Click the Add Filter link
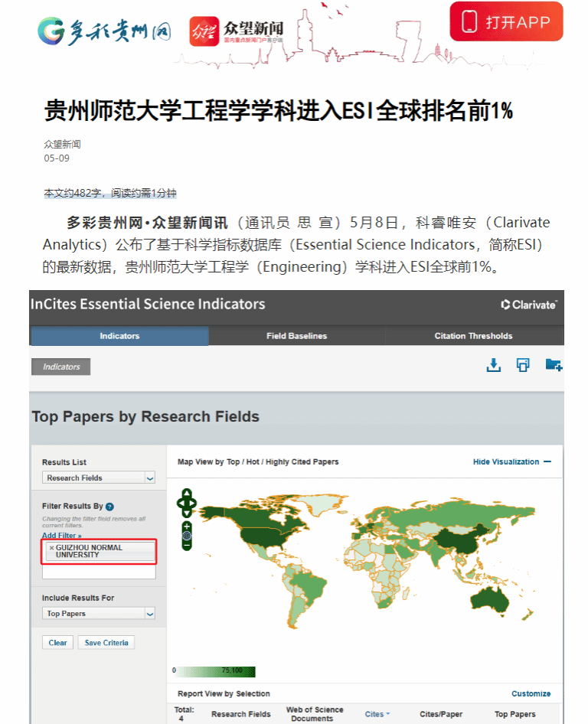 [x=61, y=535]
